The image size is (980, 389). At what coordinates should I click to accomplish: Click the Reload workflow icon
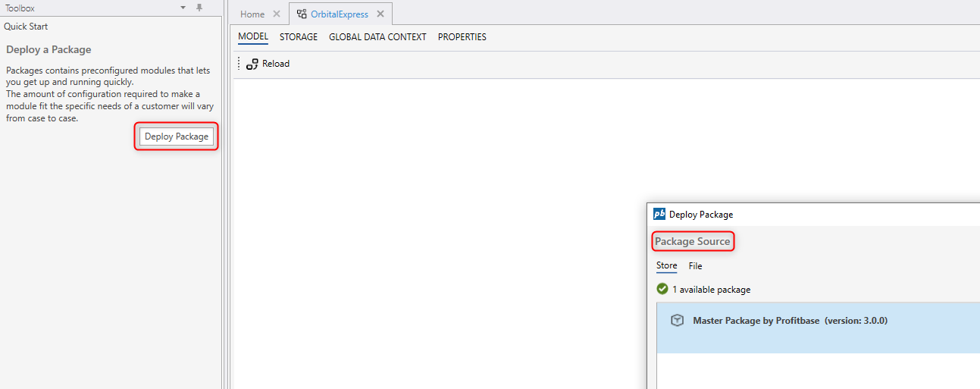pyautogui.click(x=252, y=64)
